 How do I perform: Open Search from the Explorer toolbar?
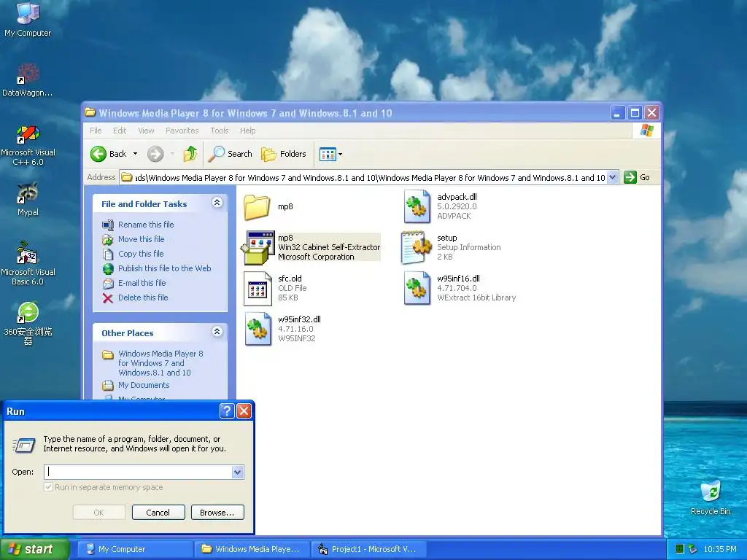[x=230, y=154]
